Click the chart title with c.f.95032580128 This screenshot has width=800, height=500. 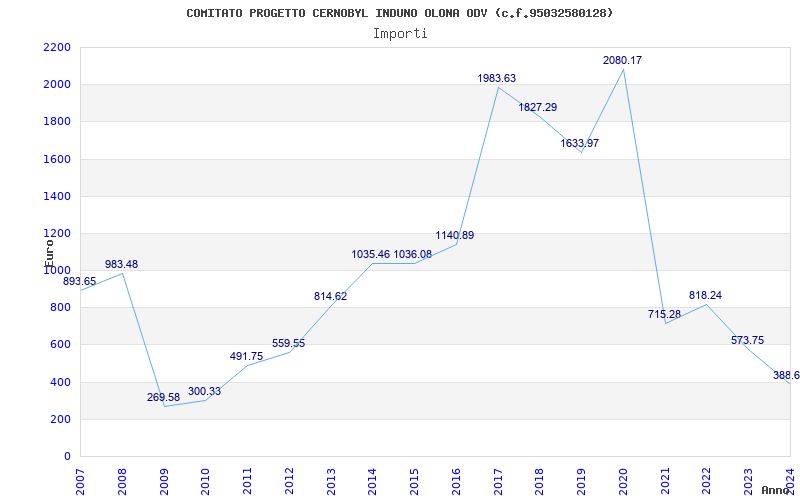(x=399, y=13)
